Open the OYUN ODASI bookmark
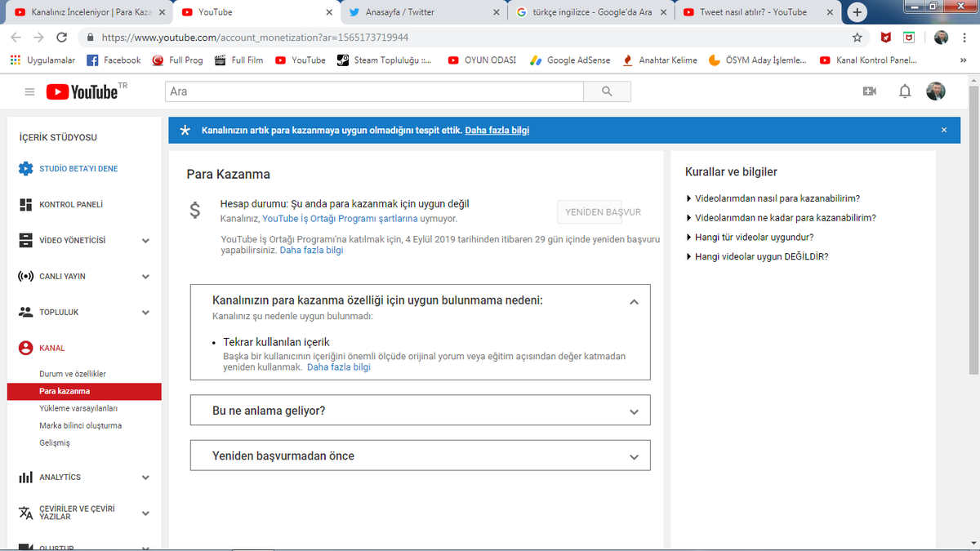The height and width of the screenshot is (551, 980). [482, 60]
